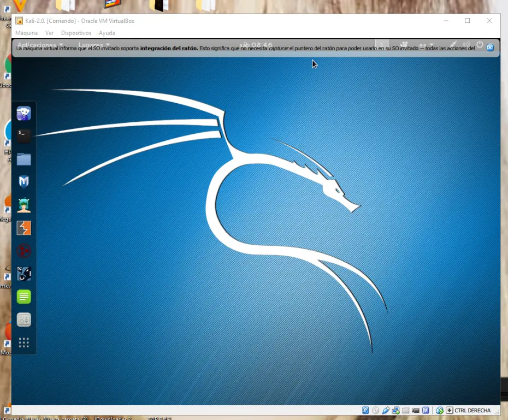Click the clock showing sáb 08:46
This screenshot has width=508, height=420.
click(256, 44)
